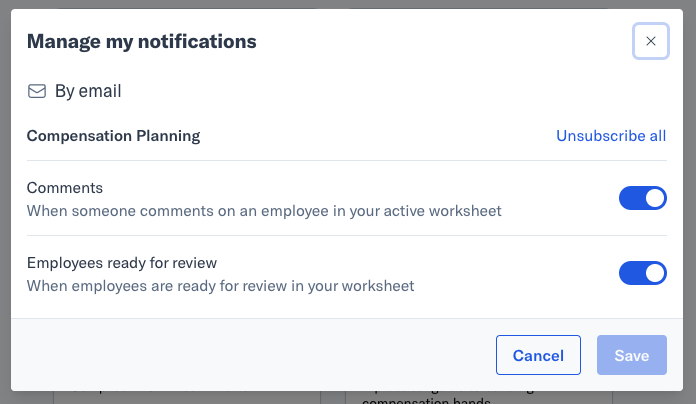
Task: Close the Manage my notifications dialog
Action: [x=650, y=41]
